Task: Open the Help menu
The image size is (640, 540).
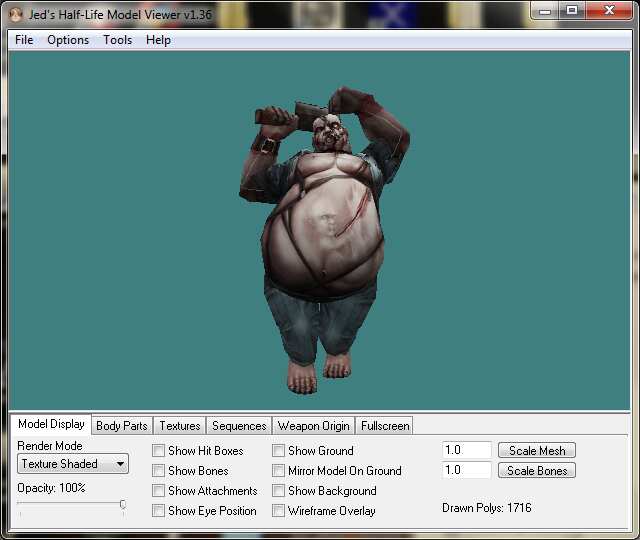Action: point(158,40)
